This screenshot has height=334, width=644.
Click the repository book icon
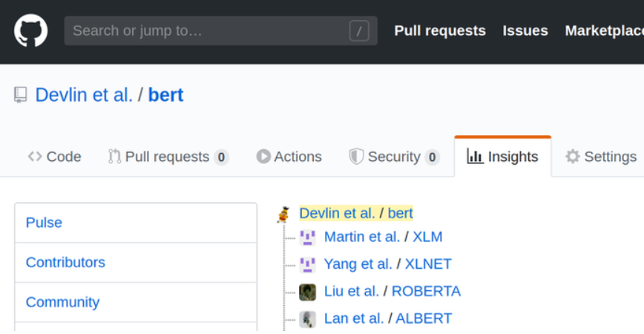click(21, 95)
